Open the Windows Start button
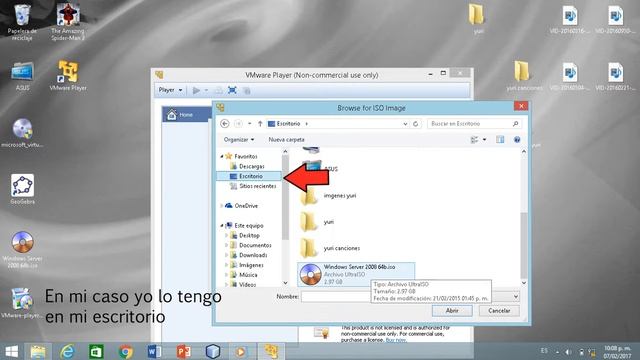Viewport: 640px width, 360px height. tap(11, 351)
